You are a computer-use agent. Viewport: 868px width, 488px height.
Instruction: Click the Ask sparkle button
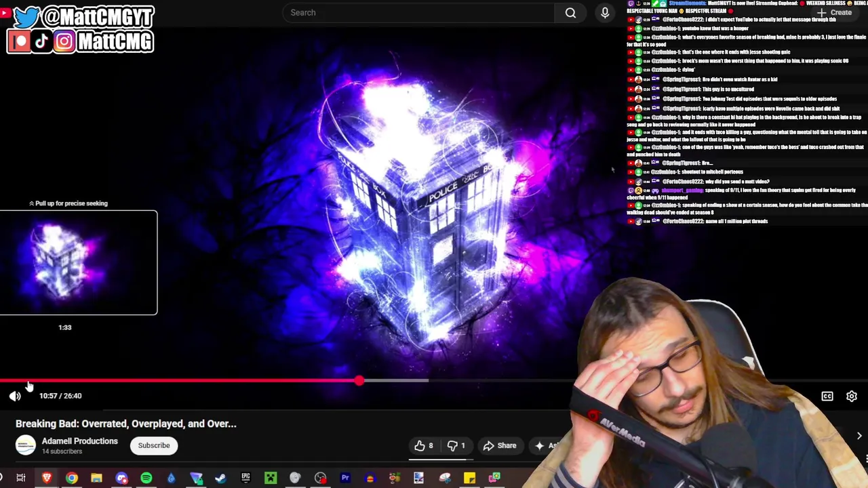(x=547, y=445)
